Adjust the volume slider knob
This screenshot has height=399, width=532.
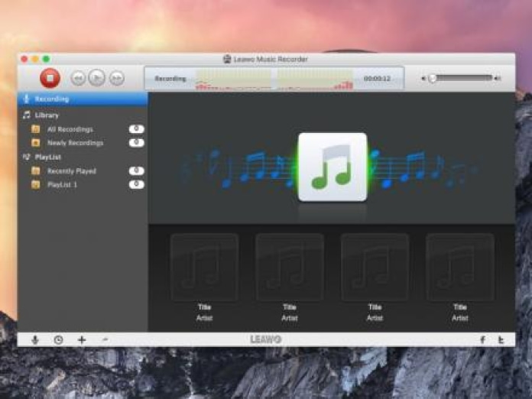click(x=433, y=79)
